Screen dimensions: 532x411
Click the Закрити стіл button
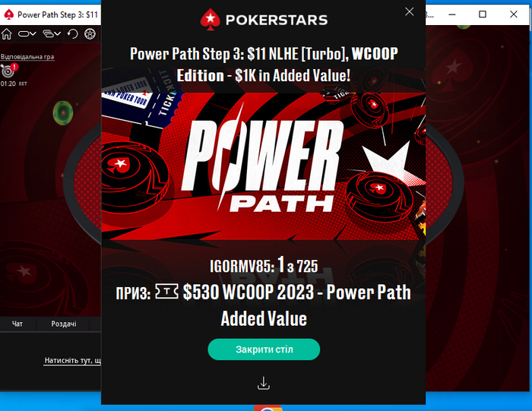pos(264,349)
